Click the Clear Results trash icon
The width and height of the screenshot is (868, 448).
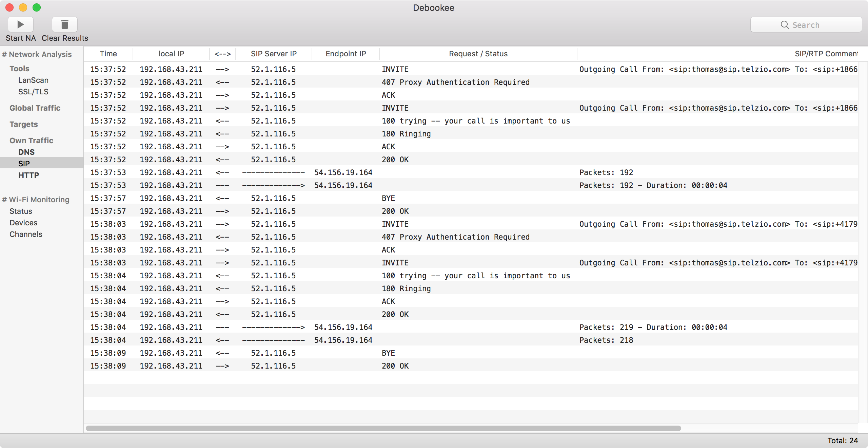coord(64,24)
